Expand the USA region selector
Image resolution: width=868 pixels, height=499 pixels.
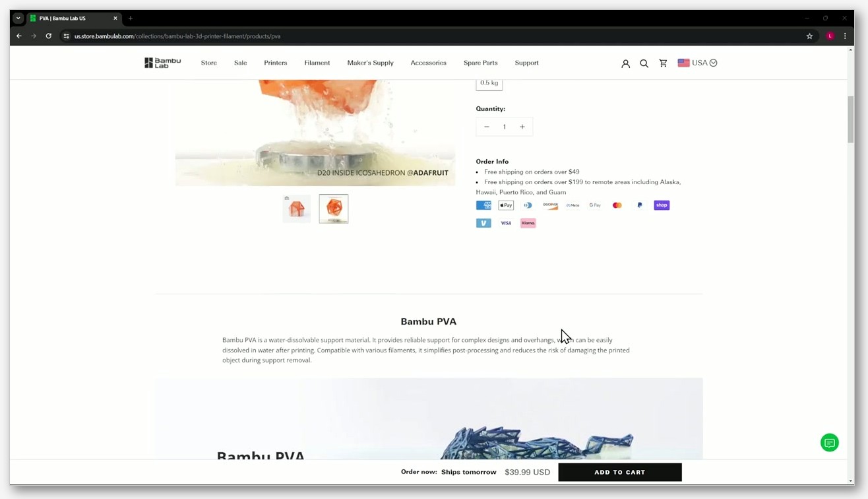(697, 63)
